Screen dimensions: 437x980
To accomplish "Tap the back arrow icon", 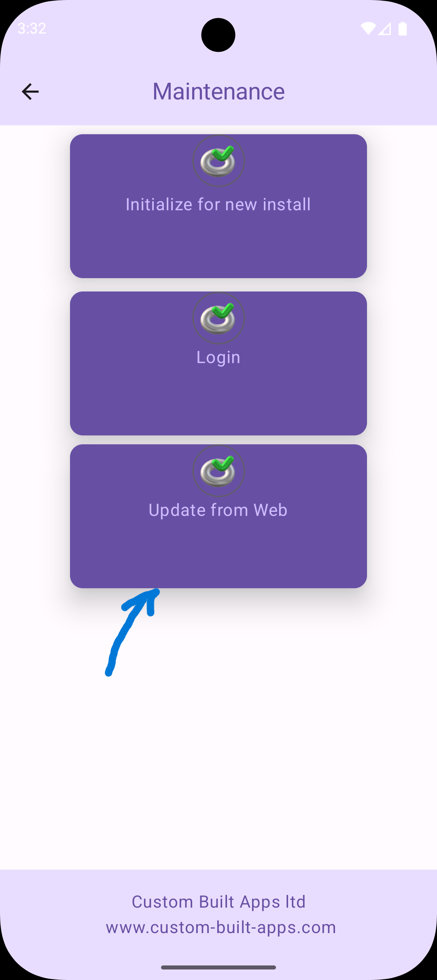I will pyautogui.click(x=30, y=91).
